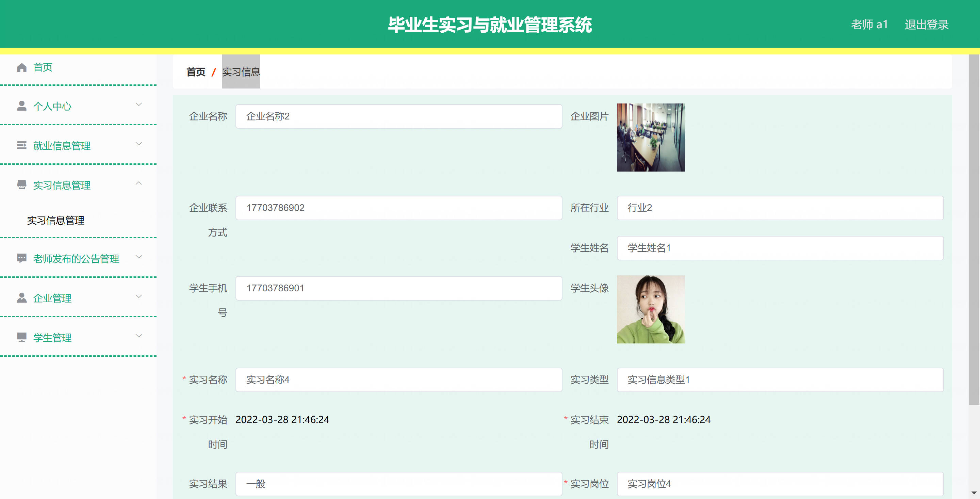980x499 pixels.
Task: Expand the 个人中心 chevron arrow
Action: 139,104
